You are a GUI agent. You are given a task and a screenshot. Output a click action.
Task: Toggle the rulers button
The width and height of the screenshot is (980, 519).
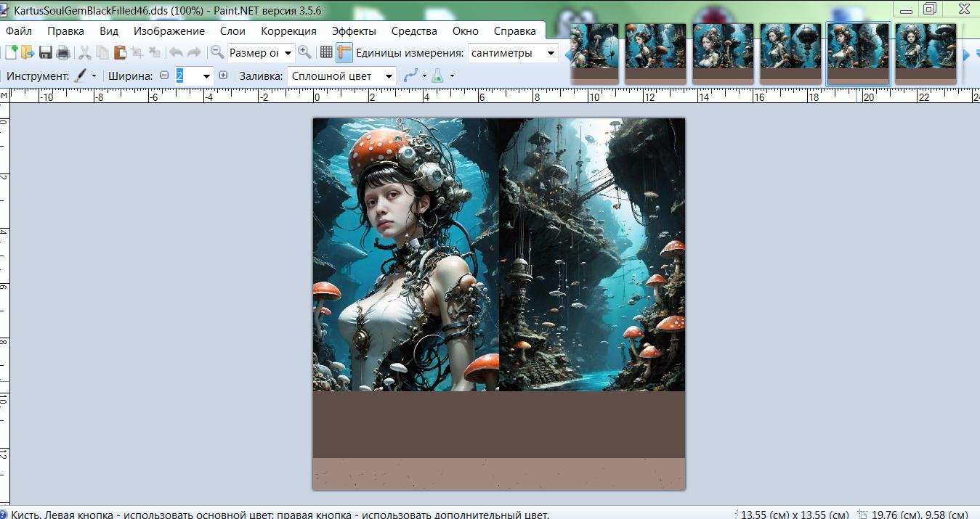point(344,52)
